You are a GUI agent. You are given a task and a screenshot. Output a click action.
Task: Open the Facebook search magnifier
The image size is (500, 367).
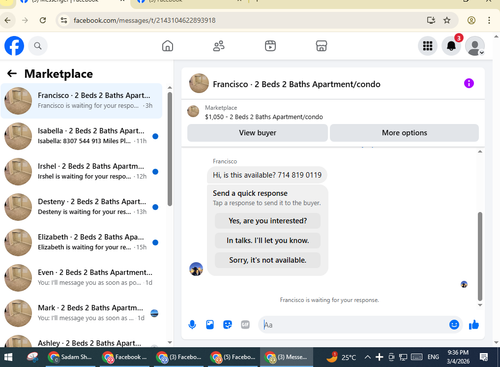click(x=38, y=46)
